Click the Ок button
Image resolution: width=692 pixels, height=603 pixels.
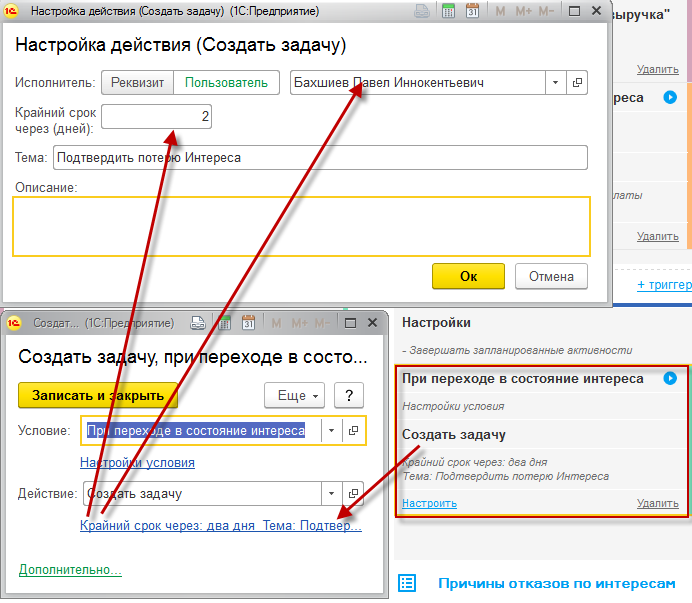pos(468,276)
